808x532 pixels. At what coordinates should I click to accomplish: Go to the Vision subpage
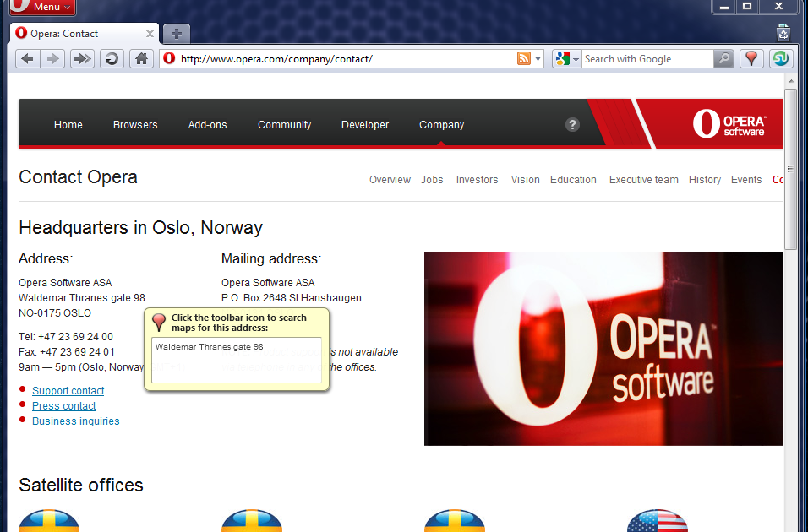tap(525, 180)
